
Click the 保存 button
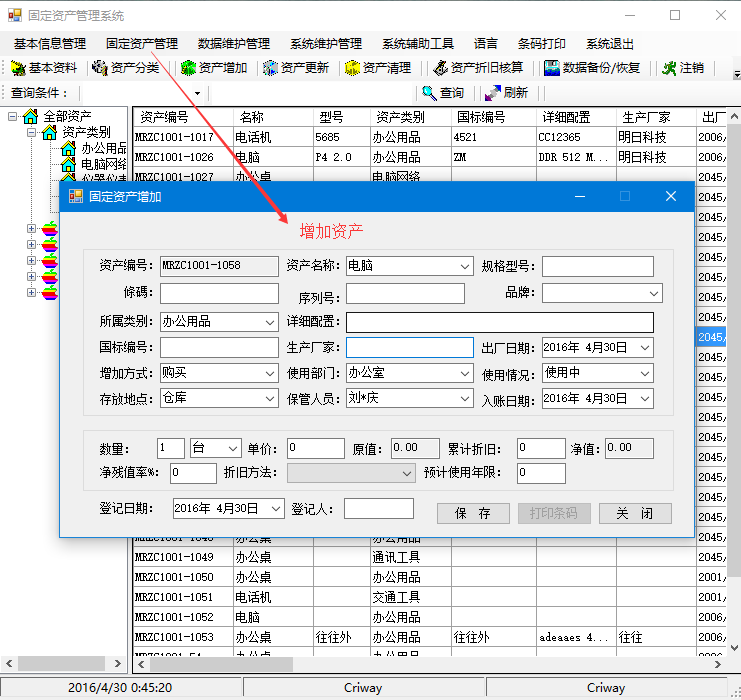(473, 513)
